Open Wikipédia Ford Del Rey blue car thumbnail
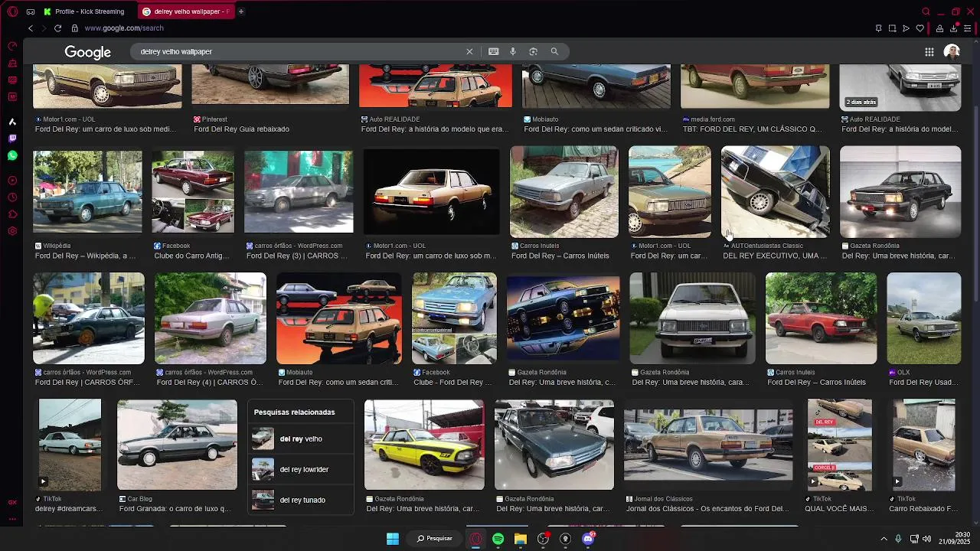Viewport: 980px width, 551px height. pos(87,191)
